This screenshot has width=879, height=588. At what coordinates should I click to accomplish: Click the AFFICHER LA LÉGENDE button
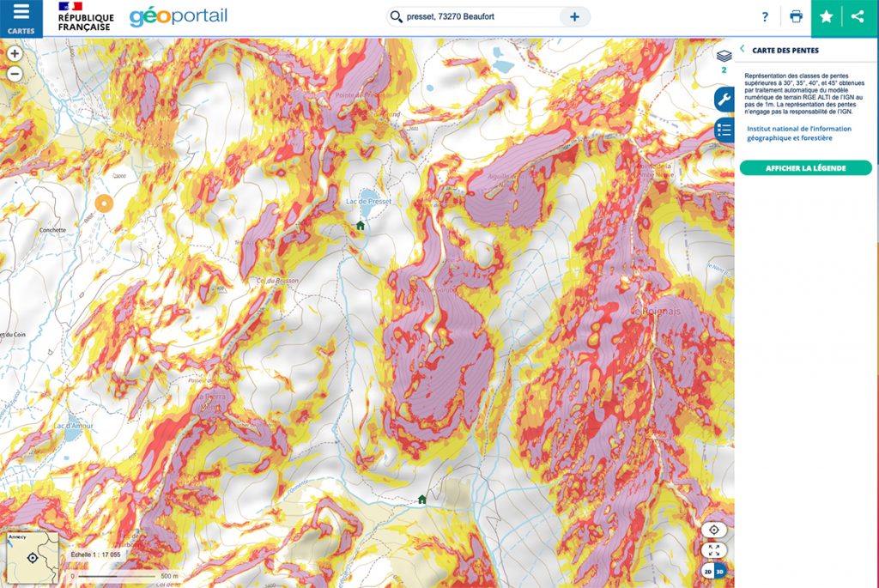[805, 167]
